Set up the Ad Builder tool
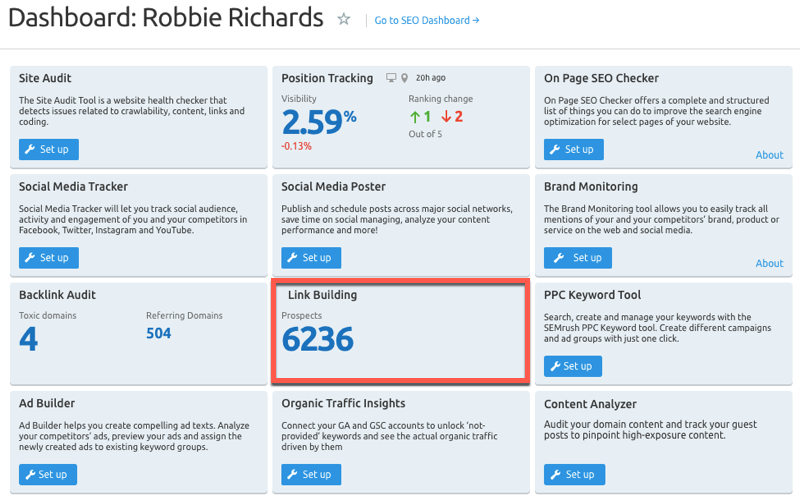Image resolution: width=800 pixels, height=501 pixels. (x=48, y=474)
